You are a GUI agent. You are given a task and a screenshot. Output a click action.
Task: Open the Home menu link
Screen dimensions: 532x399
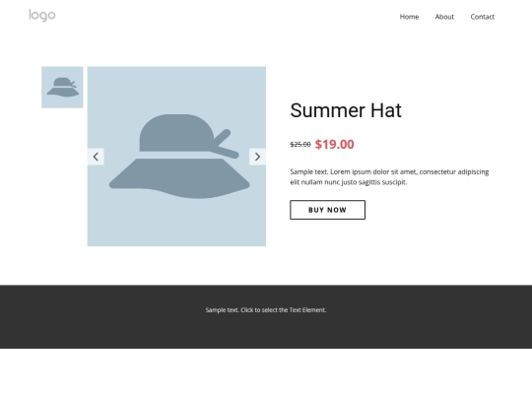pos(409,17)
